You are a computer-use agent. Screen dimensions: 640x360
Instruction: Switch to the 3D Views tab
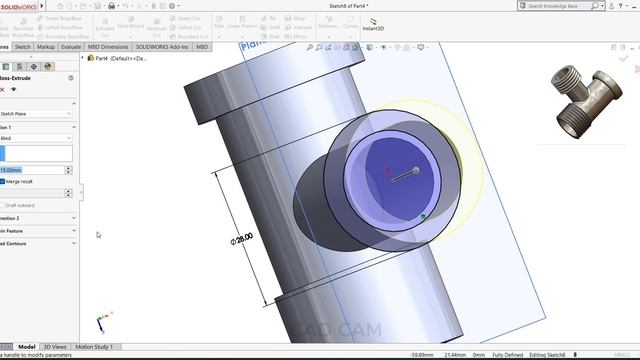coord(55,347)
